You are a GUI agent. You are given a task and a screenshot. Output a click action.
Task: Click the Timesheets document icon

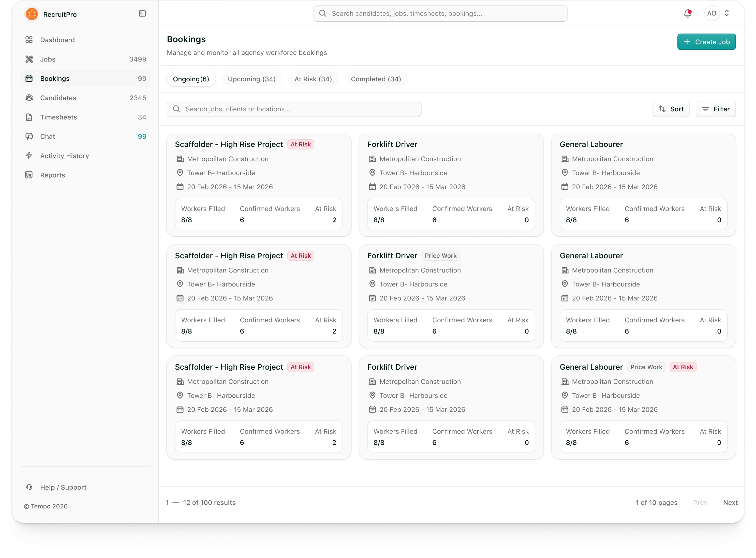(29, 117)
